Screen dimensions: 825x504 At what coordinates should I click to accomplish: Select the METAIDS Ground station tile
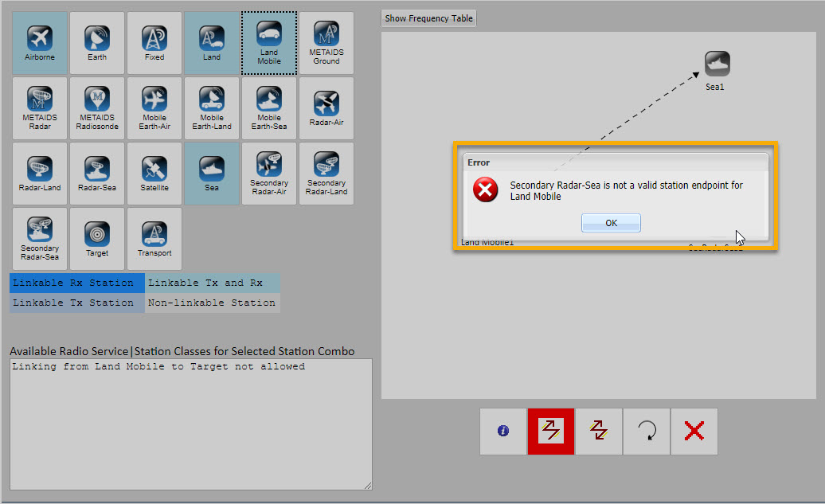coord(326,43)
